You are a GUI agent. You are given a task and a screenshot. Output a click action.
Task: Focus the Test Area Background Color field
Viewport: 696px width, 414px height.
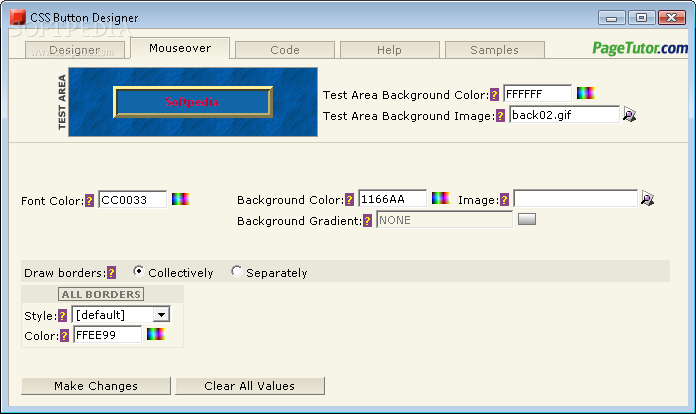538,94
